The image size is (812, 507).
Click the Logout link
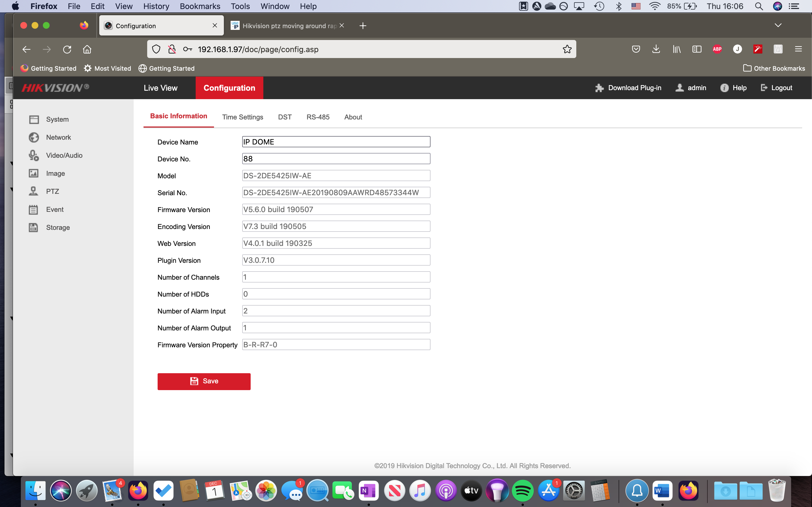coord(776,88)
